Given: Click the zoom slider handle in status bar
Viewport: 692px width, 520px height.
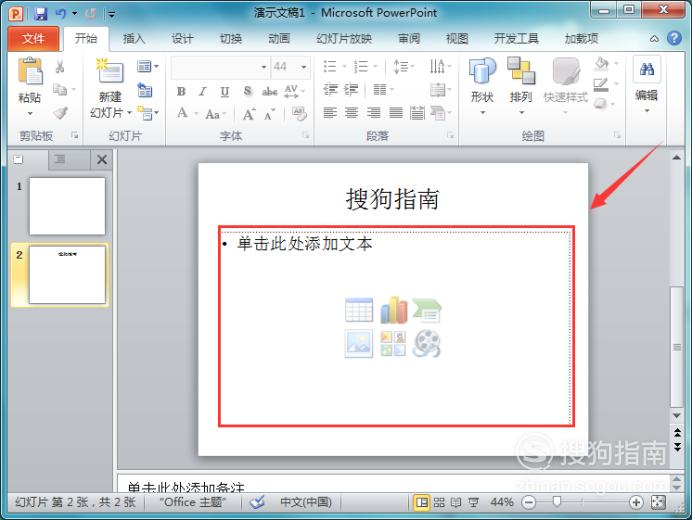Looking at the screenshot, I should (x=557, y=501).
